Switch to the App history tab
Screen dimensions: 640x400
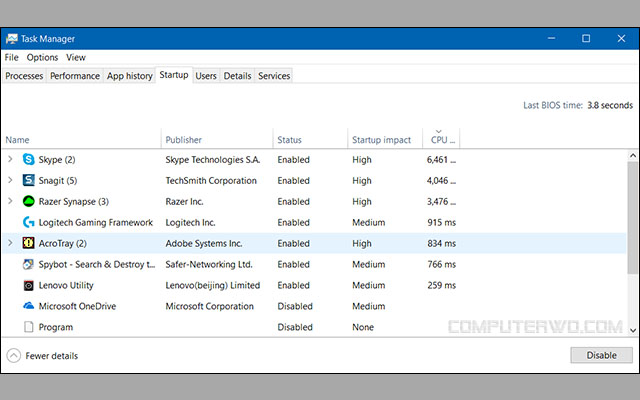point(130,76)
